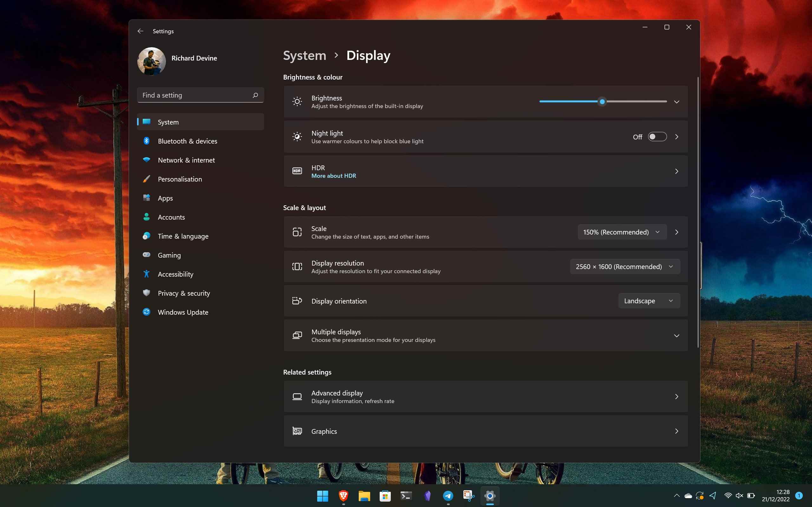Open Windows Update settings

tap(182, 312)
